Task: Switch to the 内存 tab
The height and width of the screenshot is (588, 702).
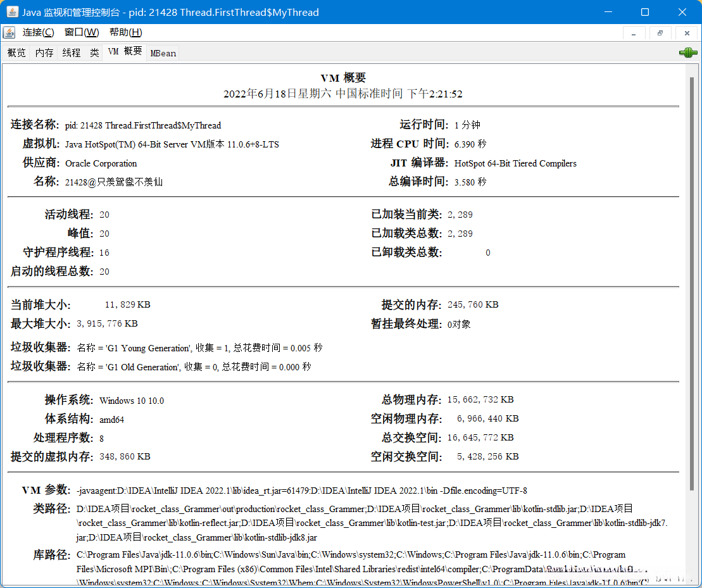Action: click(44, 53)
